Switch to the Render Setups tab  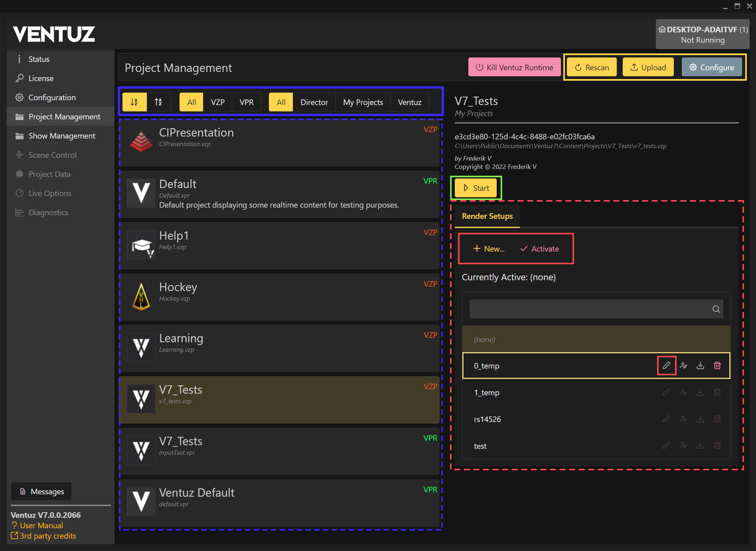pos(487,216)
